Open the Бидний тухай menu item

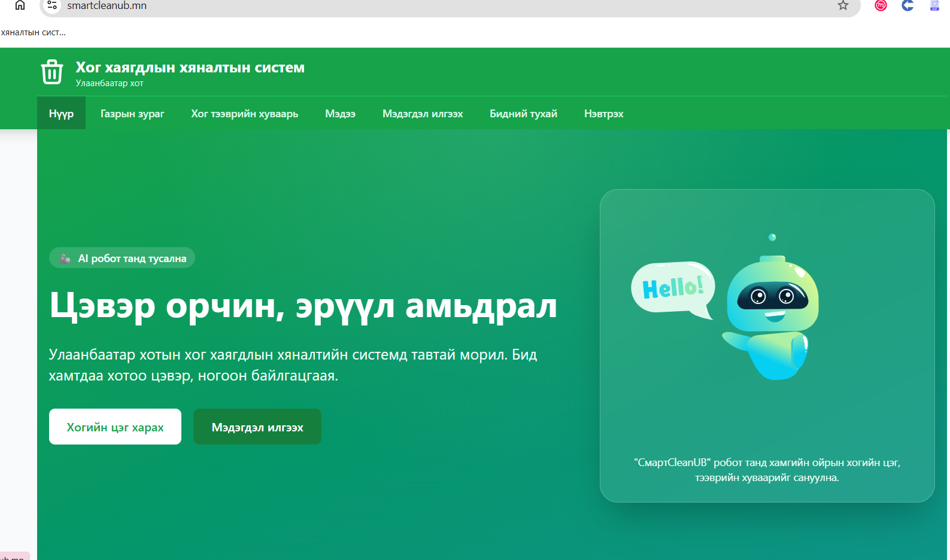[523, 114]
